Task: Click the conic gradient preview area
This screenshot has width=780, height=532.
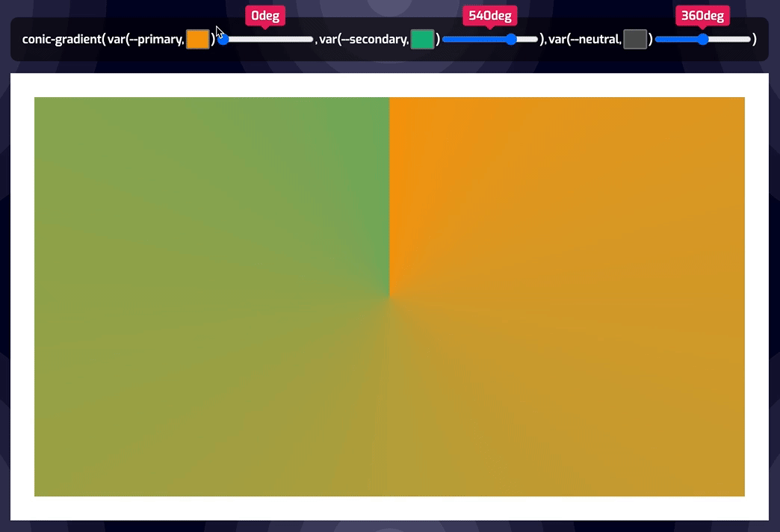Action: tap(389, 297)
